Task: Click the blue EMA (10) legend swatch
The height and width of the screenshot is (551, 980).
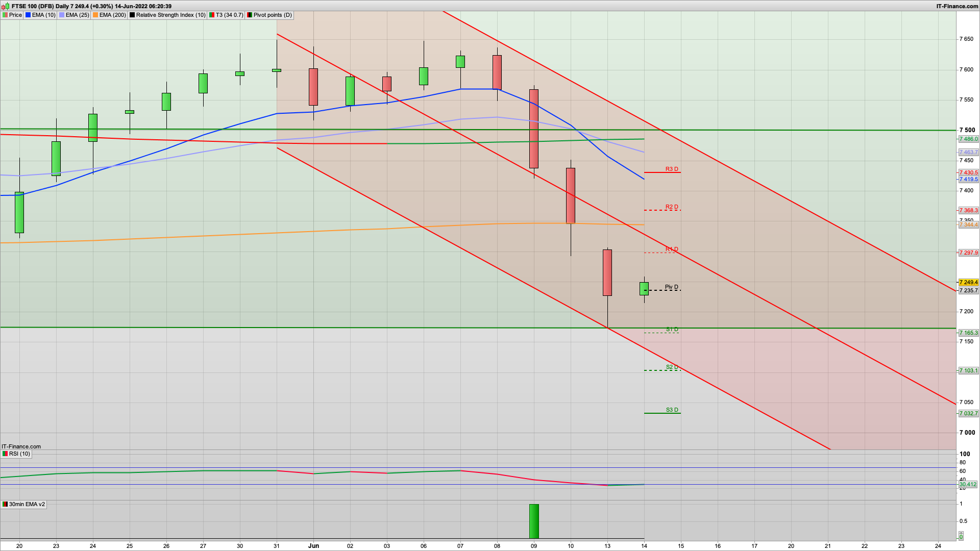Action: tap(28, 15)
